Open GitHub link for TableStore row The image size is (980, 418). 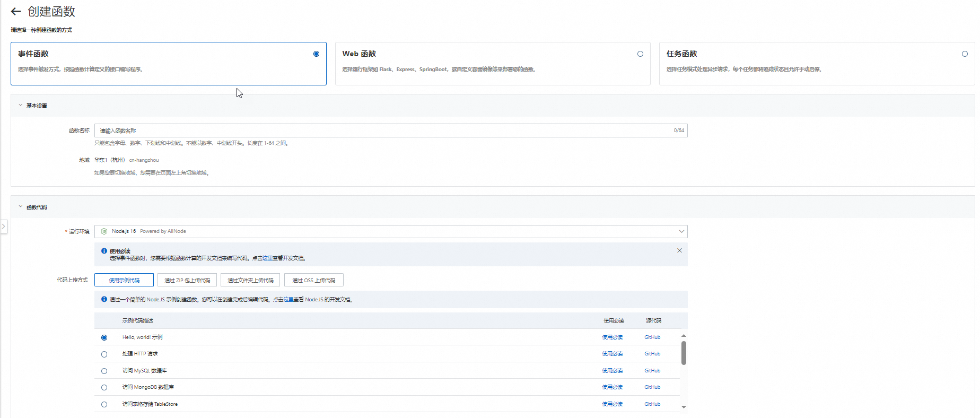652,404
